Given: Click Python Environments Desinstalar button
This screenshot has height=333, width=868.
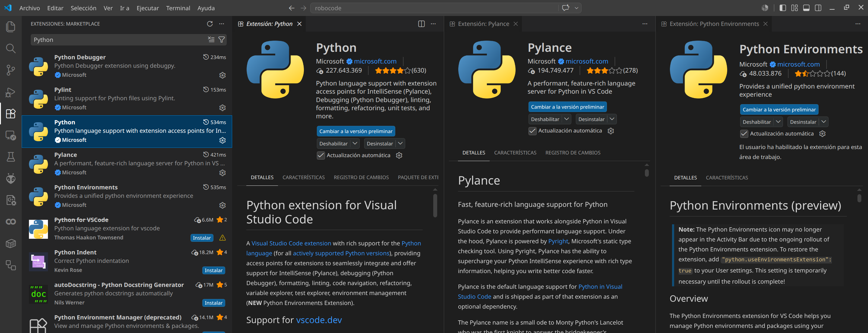Looking at the screenshot, I should tap(803, 122).
